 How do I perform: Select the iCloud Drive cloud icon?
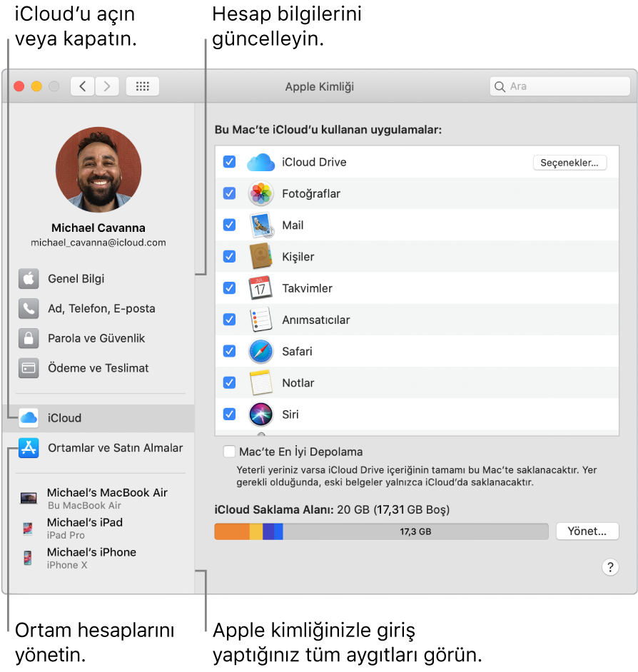[260, 162]
